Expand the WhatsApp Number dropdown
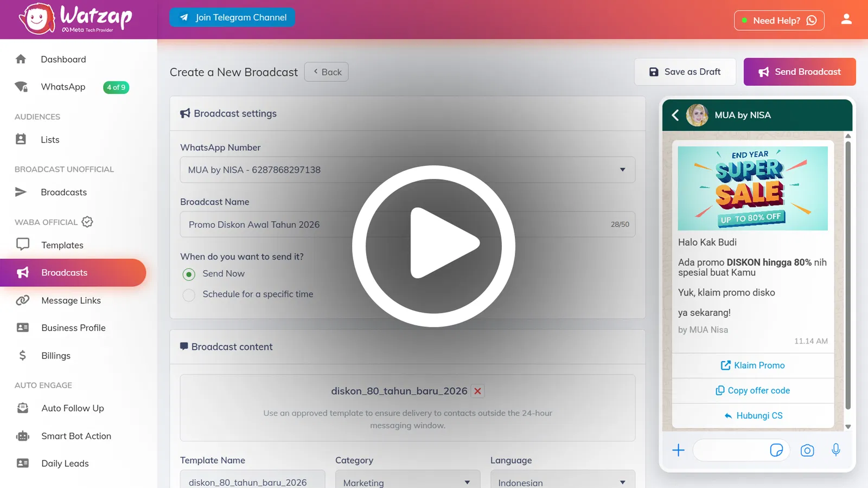Viewport: 868px width, 488px height. click(x=407, y=170)
